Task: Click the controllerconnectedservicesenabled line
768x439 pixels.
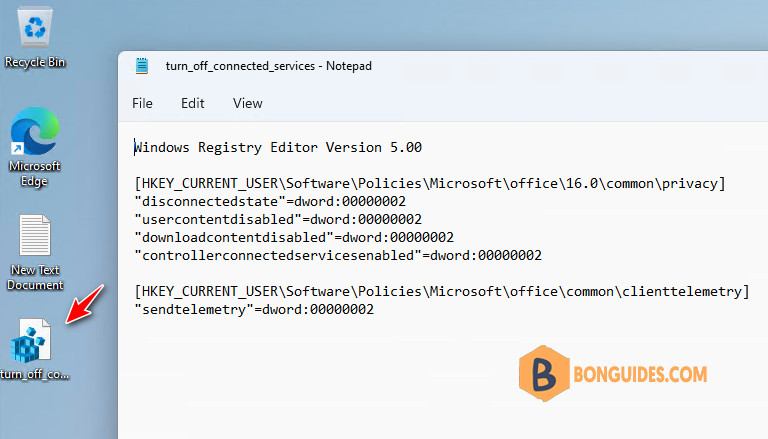Action: point(338,255)
